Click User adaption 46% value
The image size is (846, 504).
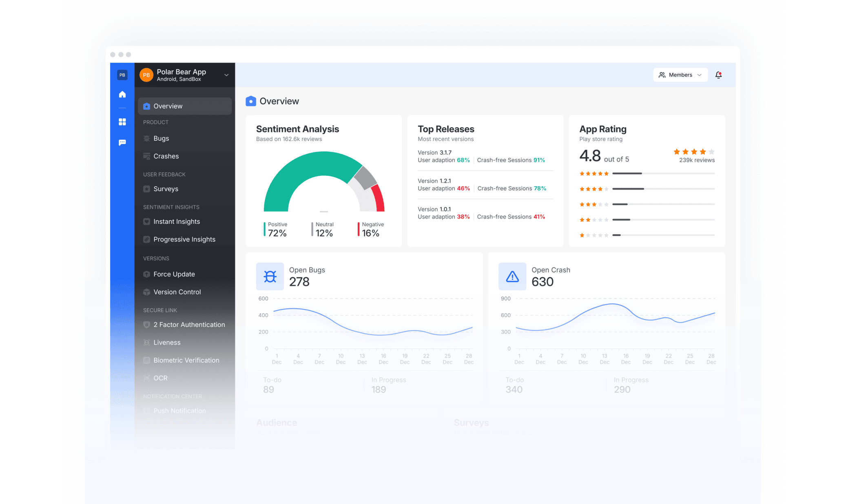click(x=463, y=188)
